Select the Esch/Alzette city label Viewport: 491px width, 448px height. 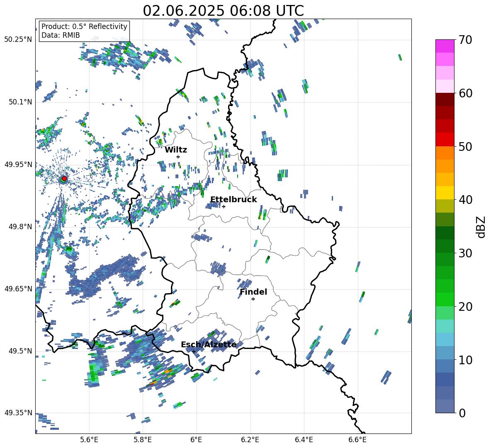click(209, 344)
